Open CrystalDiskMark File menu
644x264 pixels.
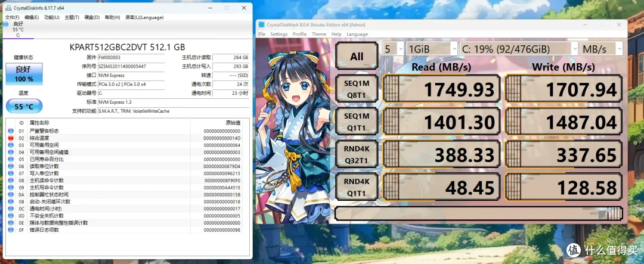[x=262, y=34]
